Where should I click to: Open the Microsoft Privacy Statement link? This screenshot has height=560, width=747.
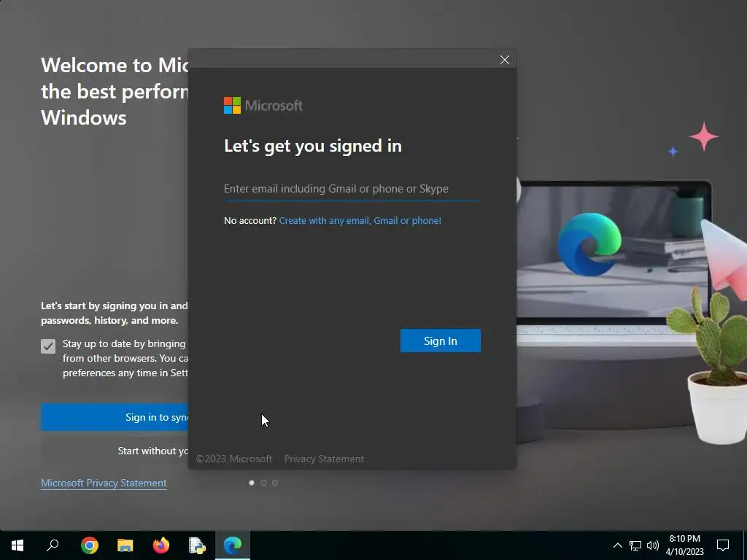coord(104,483)
